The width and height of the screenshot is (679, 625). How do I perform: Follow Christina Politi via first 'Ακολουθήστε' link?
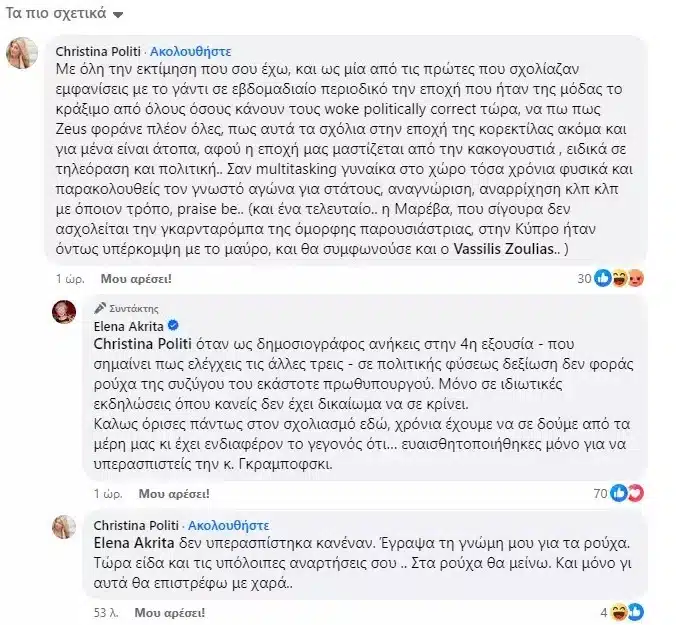[191, 52]
